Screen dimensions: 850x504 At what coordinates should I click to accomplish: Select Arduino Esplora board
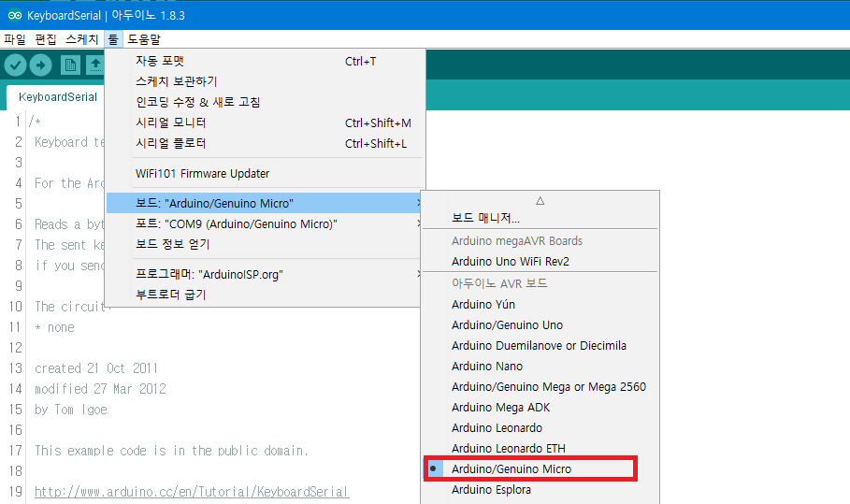[x=540, y=489]
